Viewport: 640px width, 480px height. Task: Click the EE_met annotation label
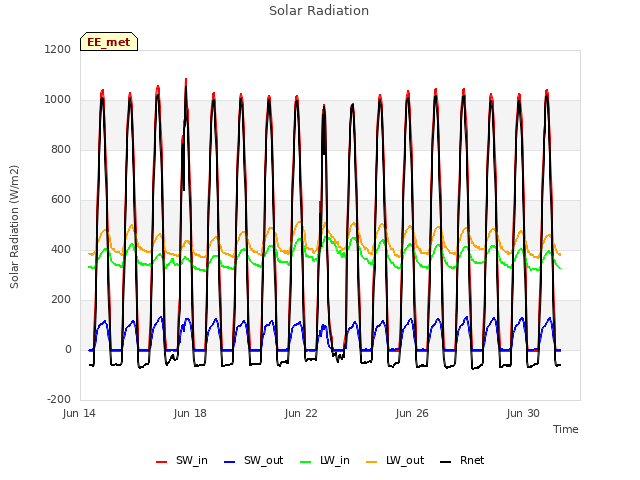109,42
